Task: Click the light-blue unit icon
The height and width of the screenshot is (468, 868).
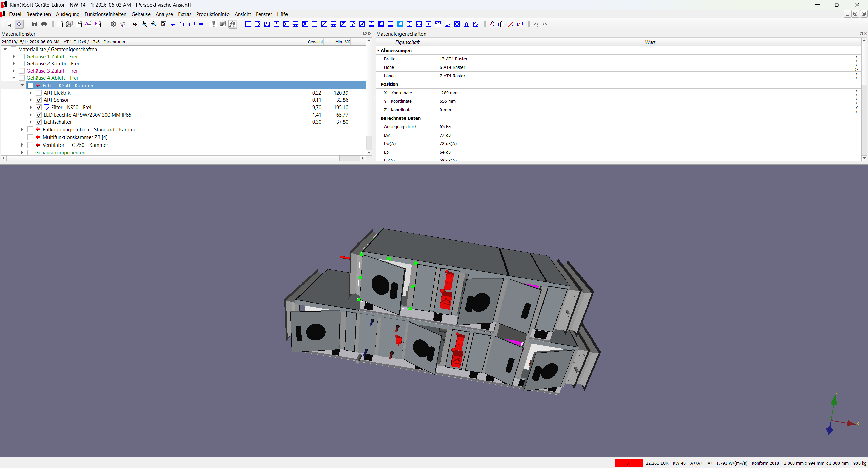Action: pos(400,24)
